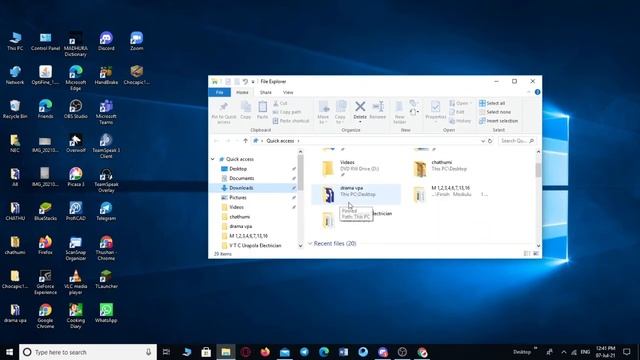Click the Paste icon in the ribbon
This screenshot has width=640, height=360.
[x=262, y=107]
